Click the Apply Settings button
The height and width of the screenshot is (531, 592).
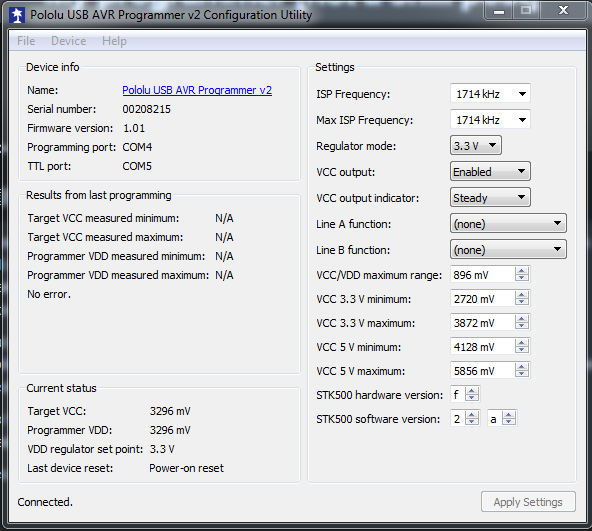tap(528, 502)
